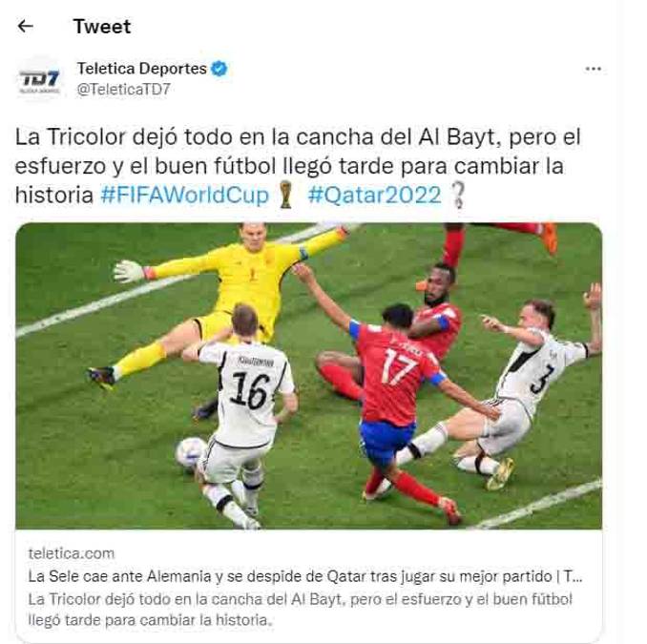Open the 'La Sele cae ante Alemania' headline

pos(305,576)
